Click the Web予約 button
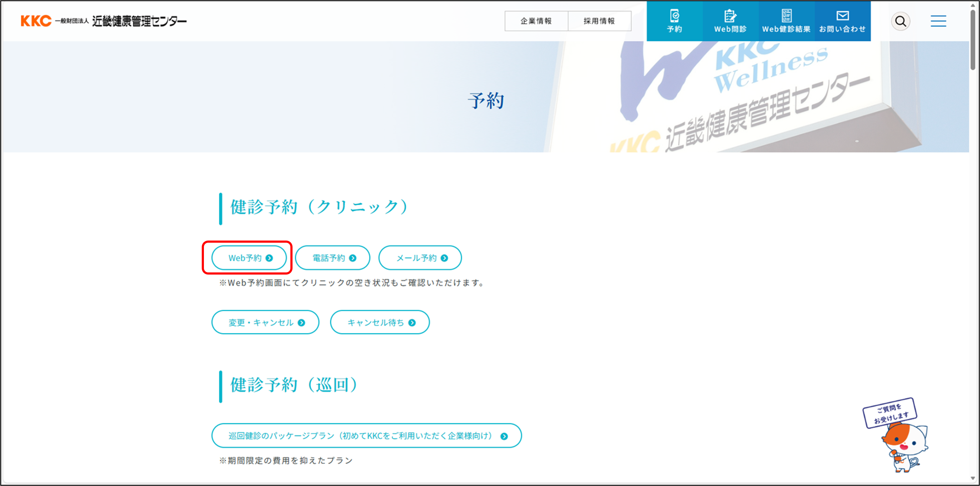 pos(249,258)
